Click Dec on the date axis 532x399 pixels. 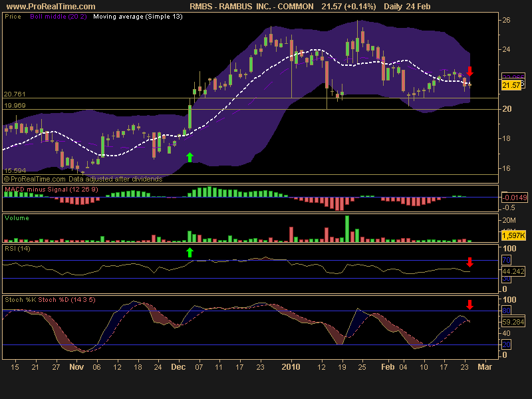[178, 367]
